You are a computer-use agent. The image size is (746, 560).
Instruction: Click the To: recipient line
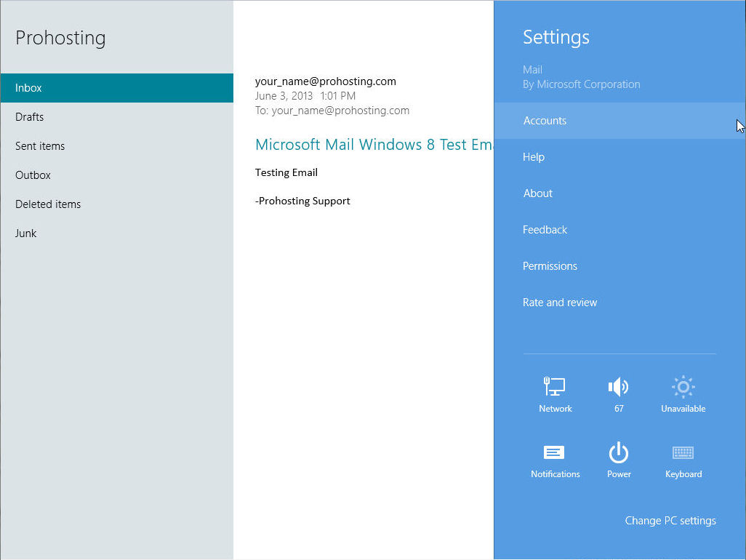pyautogui.click(x=332, y=111)
